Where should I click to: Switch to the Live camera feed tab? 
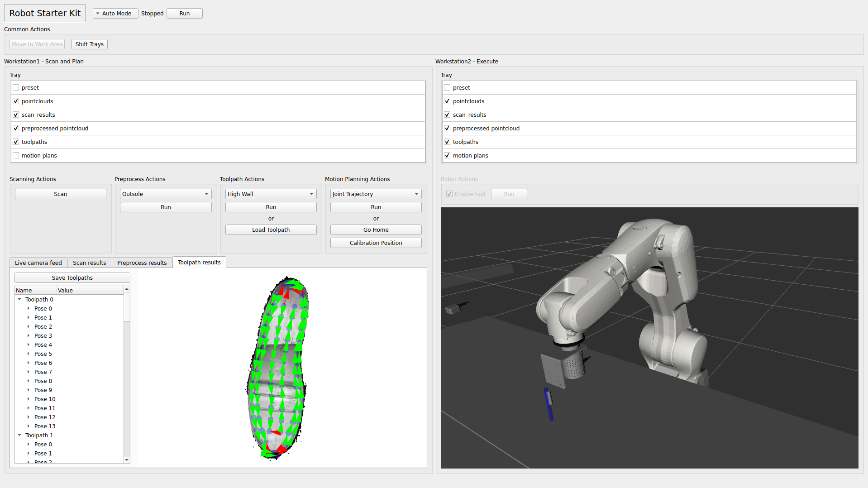(x=38, y=263)
